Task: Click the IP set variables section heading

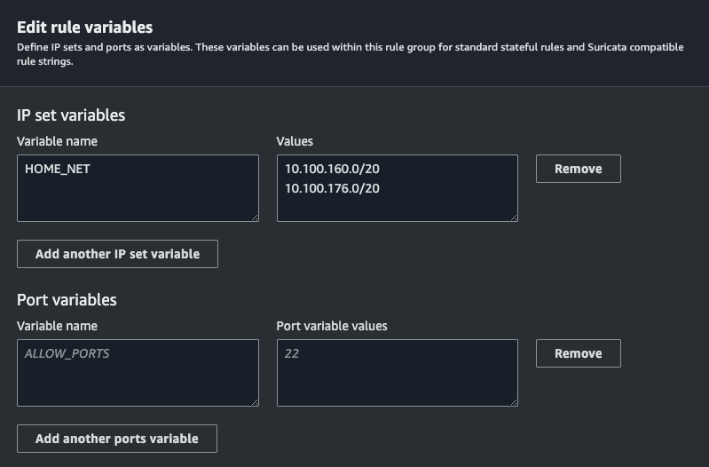Action: coord(71,115)
